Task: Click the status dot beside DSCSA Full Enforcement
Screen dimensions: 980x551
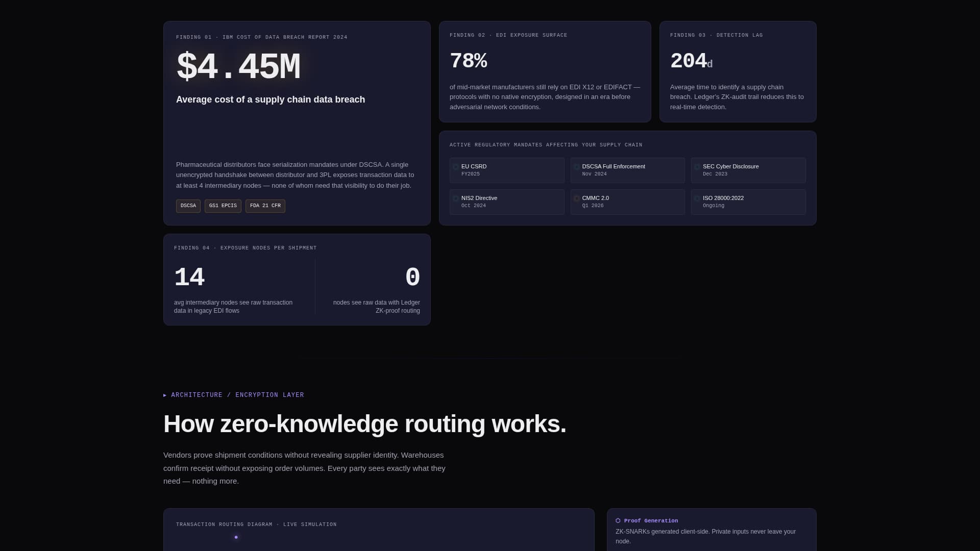Action: [x=577, y=167]
